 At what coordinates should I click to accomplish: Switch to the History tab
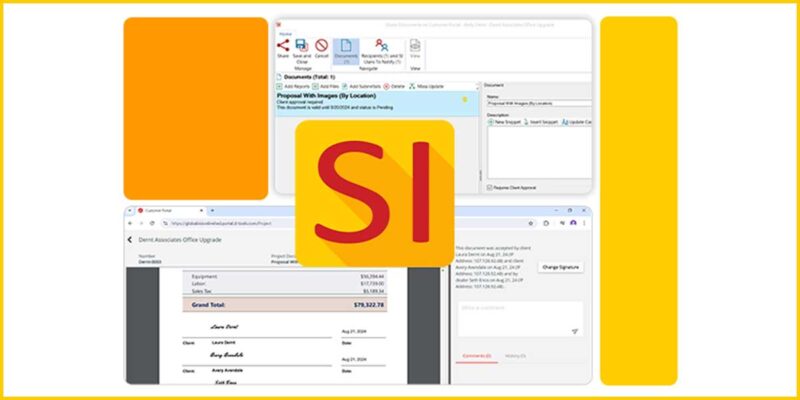(x=515, y=356)
